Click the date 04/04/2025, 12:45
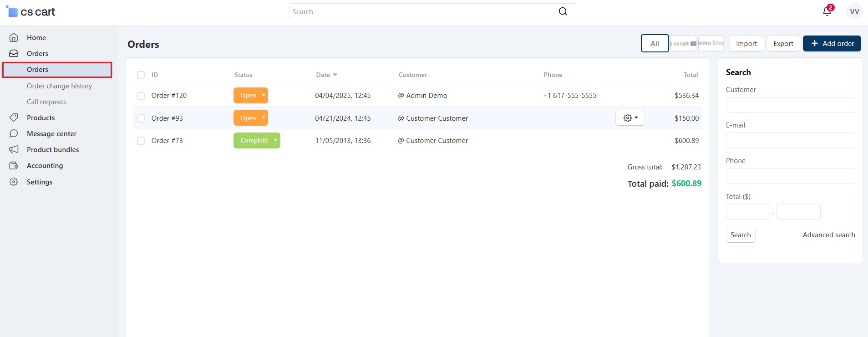This screenshot has width=868, height=337. coord(343,95)
